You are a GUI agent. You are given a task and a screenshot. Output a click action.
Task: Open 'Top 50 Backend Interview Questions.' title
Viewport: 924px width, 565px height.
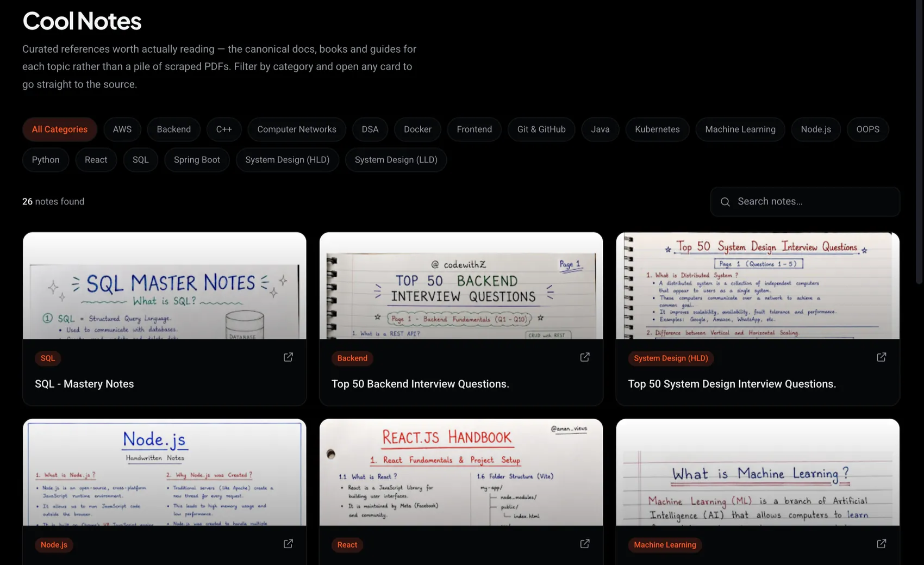420,384
